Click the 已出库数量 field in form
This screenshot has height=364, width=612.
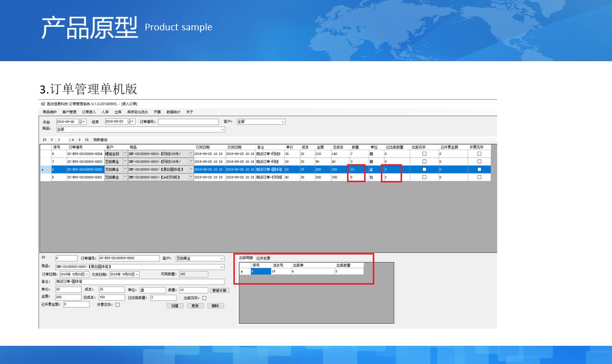[x=163, y=298]
